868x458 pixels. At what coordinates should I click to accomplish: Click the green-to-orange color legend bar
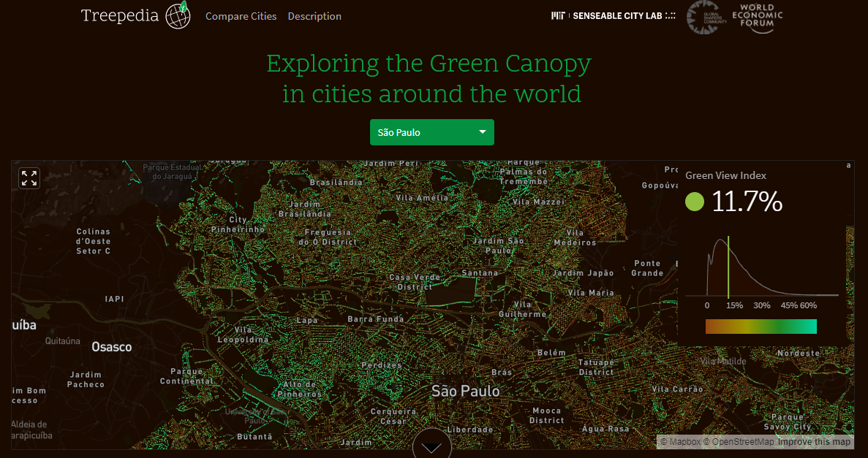click(761, 327)
